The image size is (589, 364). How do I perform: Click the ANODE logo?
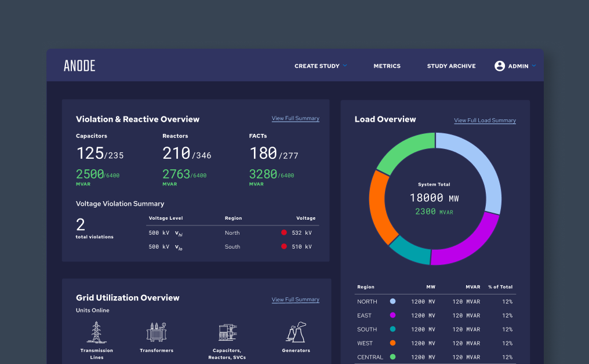click(x=79, y=65)
